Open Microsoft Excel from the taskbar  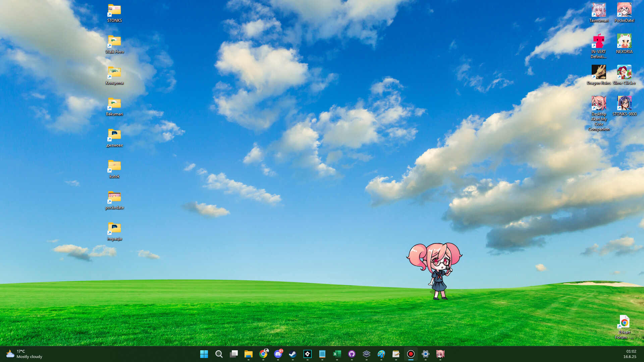(x=337, y=354)
